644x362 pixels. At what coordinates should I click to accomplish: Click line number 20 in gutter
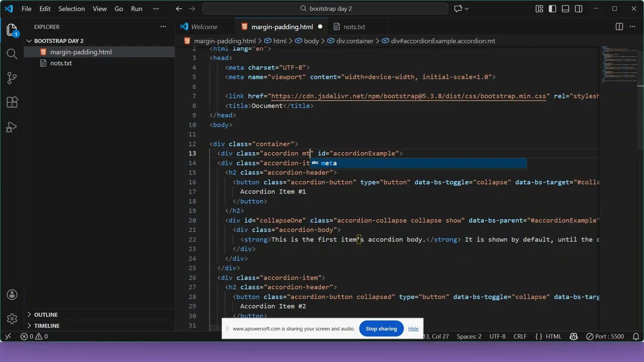[192, 220]
